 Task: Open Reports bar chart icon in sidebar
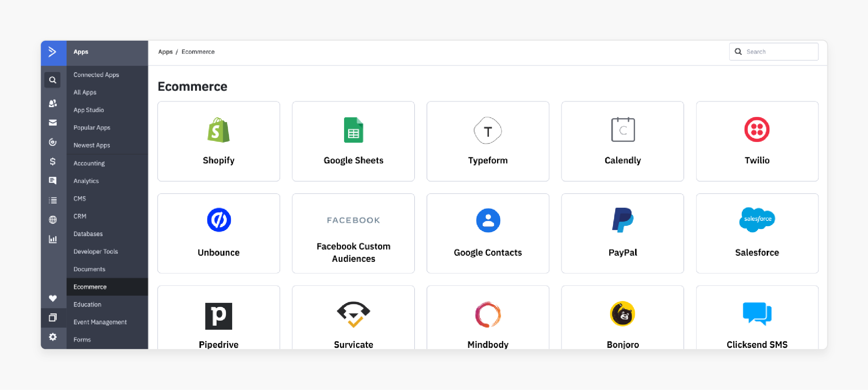pyautogui.click(x=53, y=239)
